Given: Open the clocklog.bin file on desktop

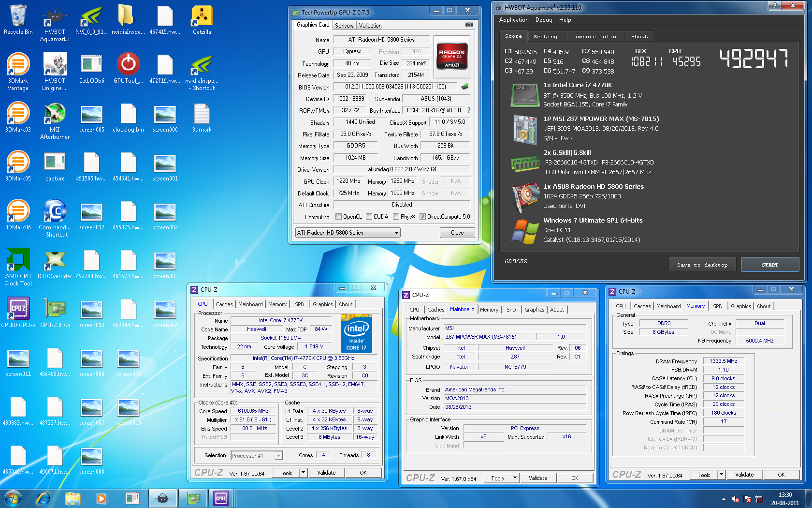Looking at the screenshot, I should coord(128,118).
